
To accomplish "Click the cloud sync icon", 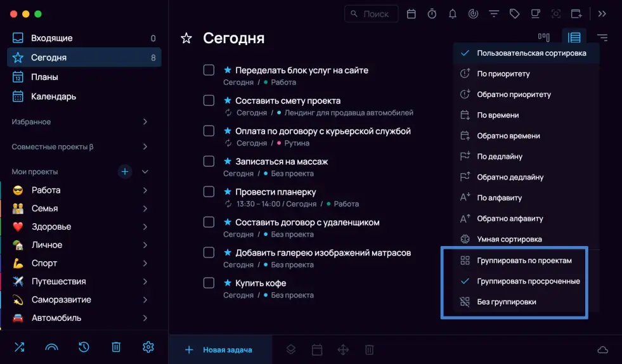I will 602,350.
